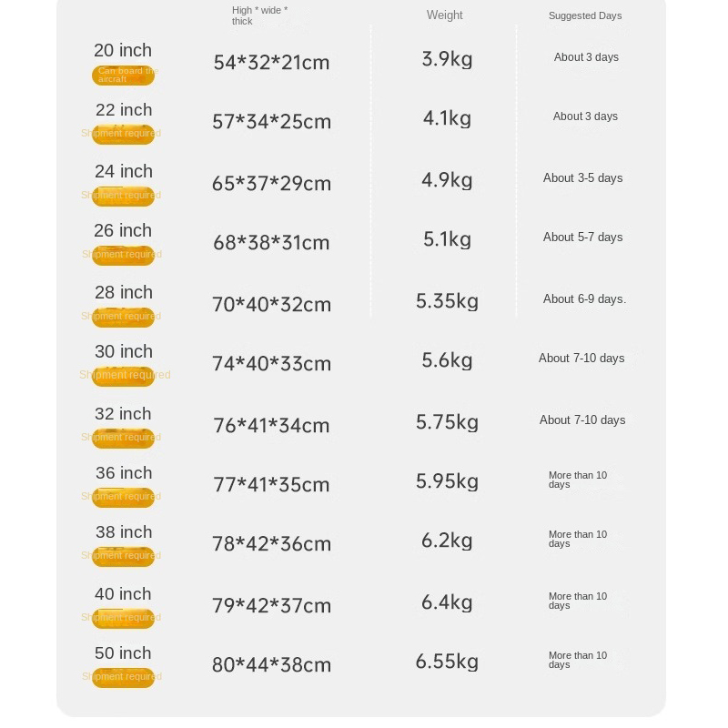The image size is (728, 728).
Task: Select the 40 inch size label
Action: [x=124, y=594]
